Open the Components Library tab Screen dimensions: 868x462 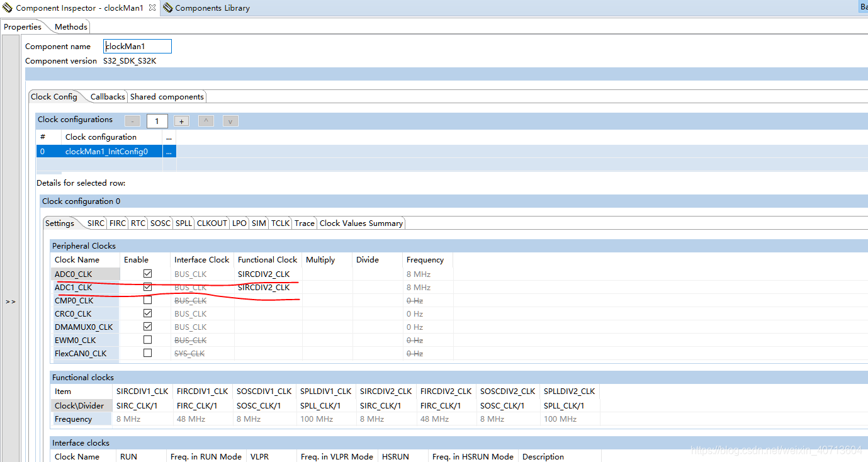point(206,8)
